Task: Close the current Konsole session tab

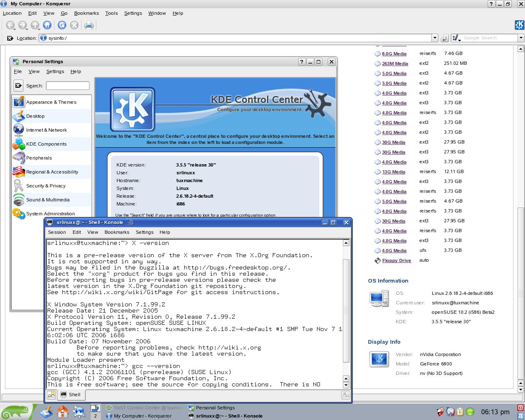Action: tap(345, 395)
